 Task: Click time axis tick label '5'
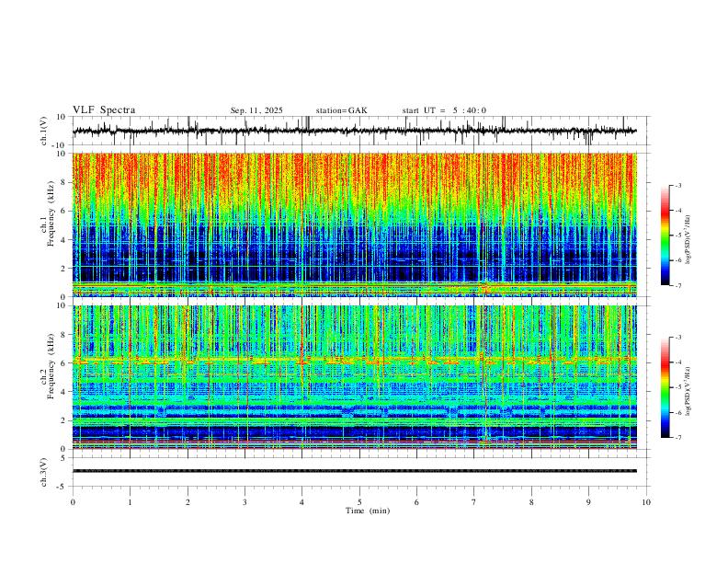click(359, 502)
